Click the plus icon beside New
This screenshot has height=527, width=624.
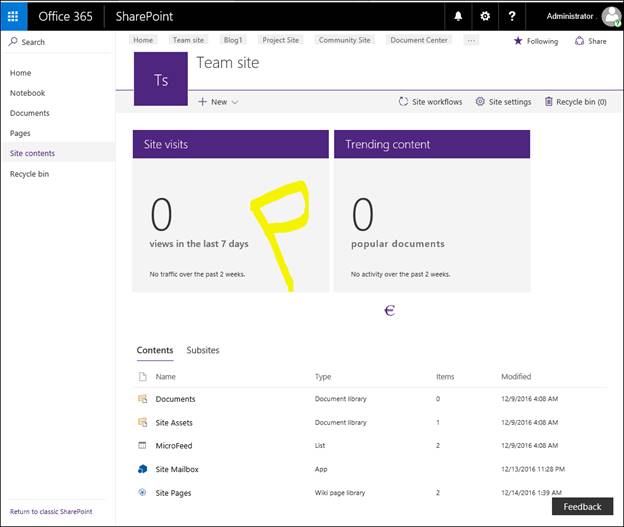(202, 102)
